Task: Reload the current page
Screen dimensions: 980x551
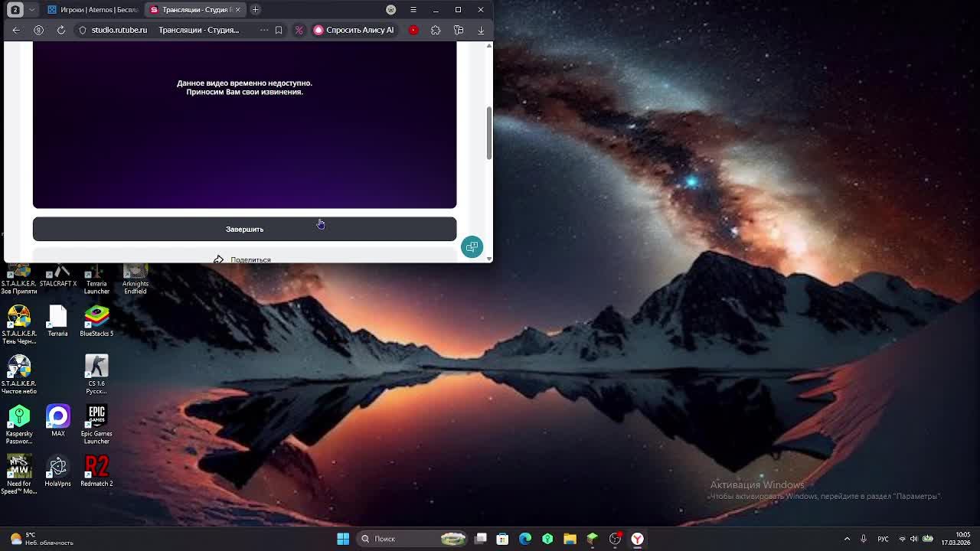Action: point(61,30)
